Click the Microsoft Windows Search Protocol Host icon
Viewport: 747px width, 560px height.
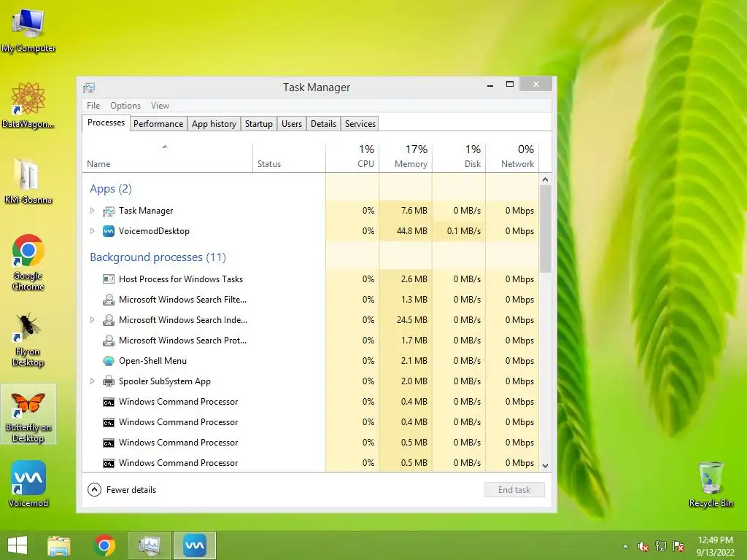pos(109,341)
